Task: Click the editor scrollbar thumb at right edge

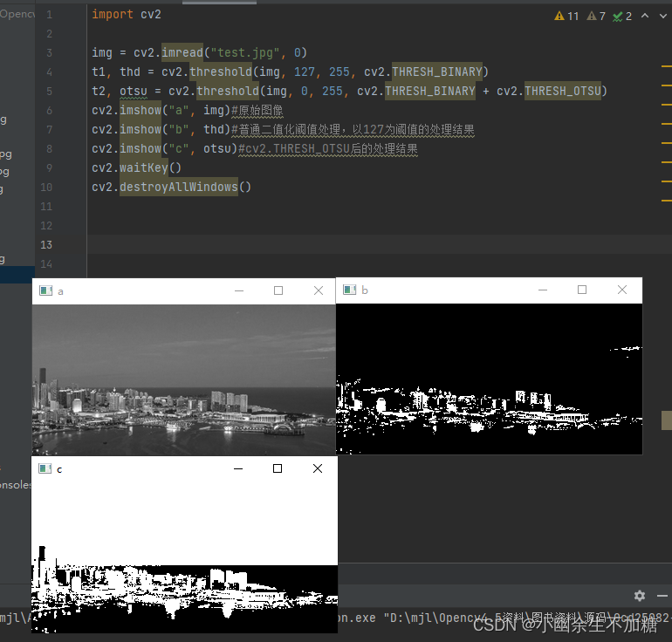Action: [667, 420]
